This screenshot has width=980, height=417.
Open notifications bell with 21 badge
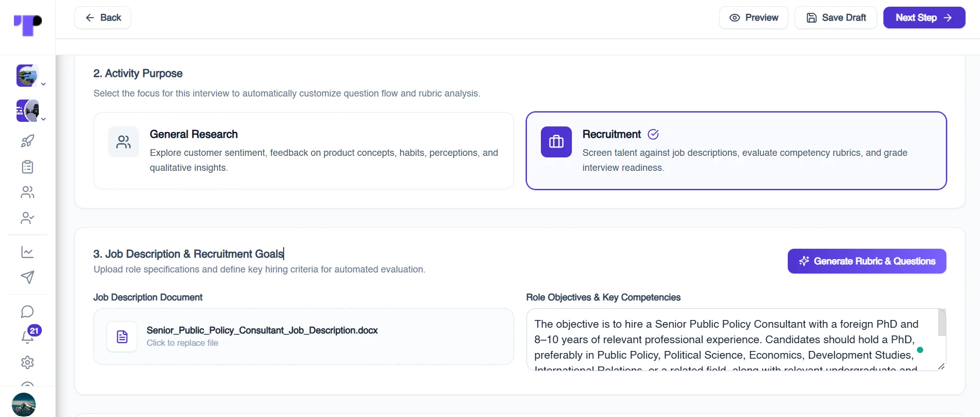[27, 336]
